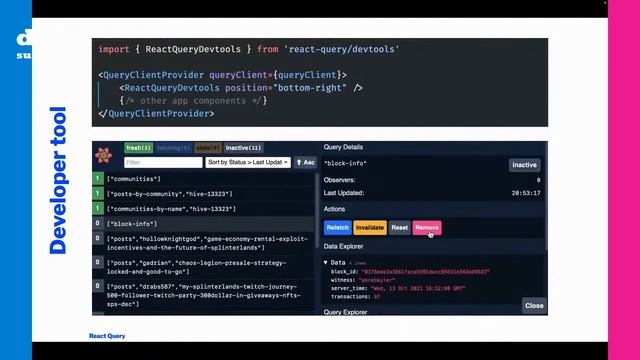Screen dimensions: 640x360
Task: Click the Remove action button
Action: [427, 228]
